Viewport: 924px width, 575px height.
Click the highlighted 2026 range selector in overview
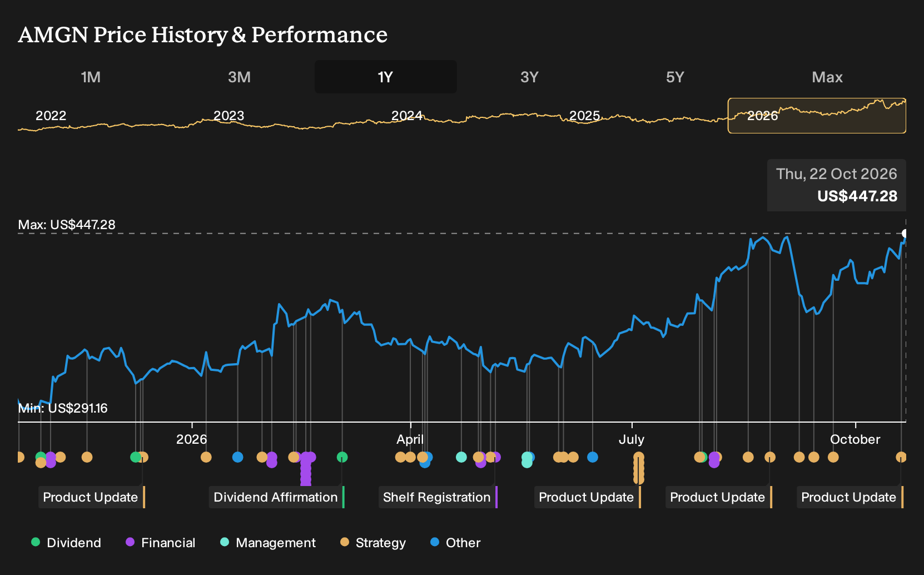coord(817,116)
